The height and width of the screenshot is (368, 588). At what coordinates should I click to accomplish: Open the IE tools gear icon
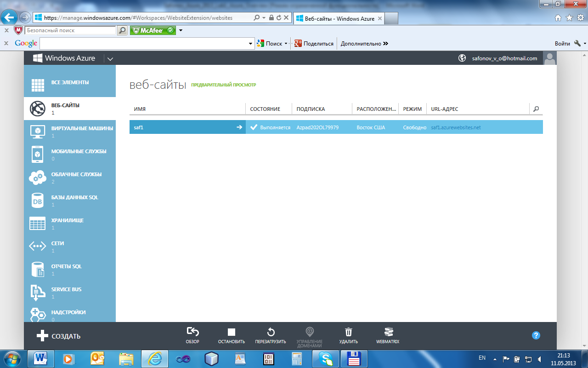pyautogui.click(x=581, y=18)
